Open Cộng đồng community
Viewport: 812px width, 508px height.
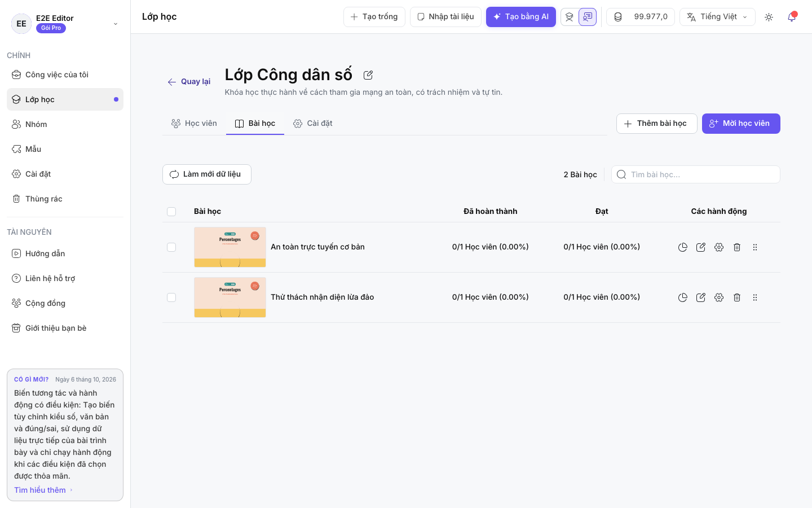pos(65,303)
